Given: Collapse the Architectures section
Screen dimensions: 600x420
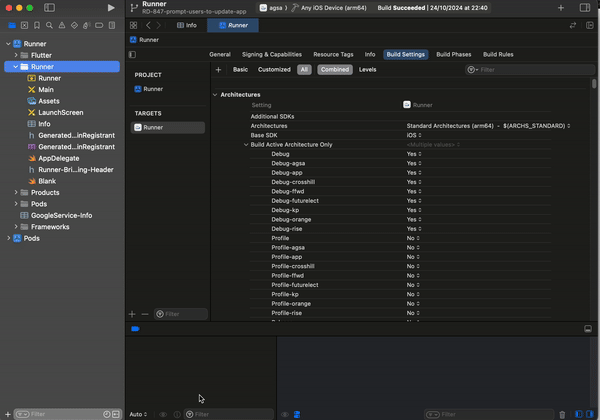Looking at the screenshot, I should point(215,94).
